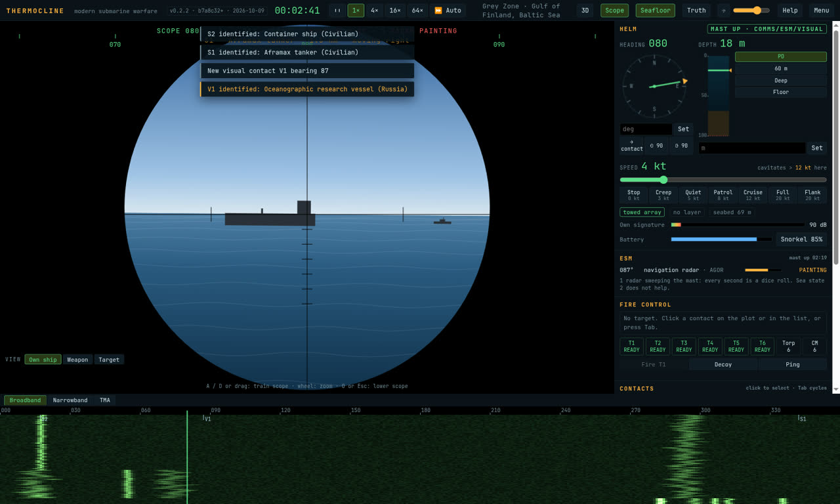Set time compression to 16×
The height and width of the screenshot is (504, 840).
[x=395, y=10]
